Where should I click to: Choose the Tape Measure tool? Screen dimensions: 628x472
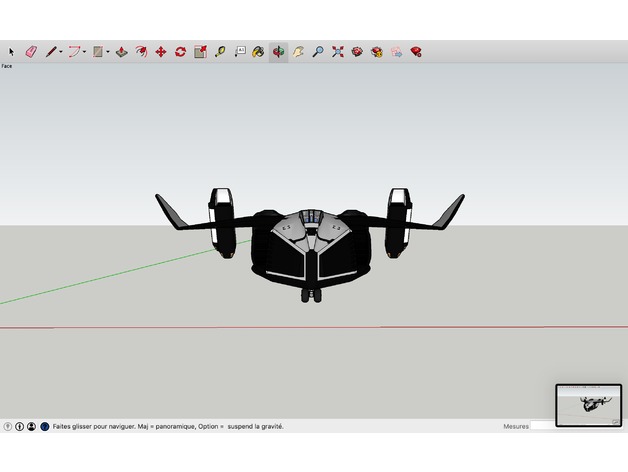tap(219, 52)
